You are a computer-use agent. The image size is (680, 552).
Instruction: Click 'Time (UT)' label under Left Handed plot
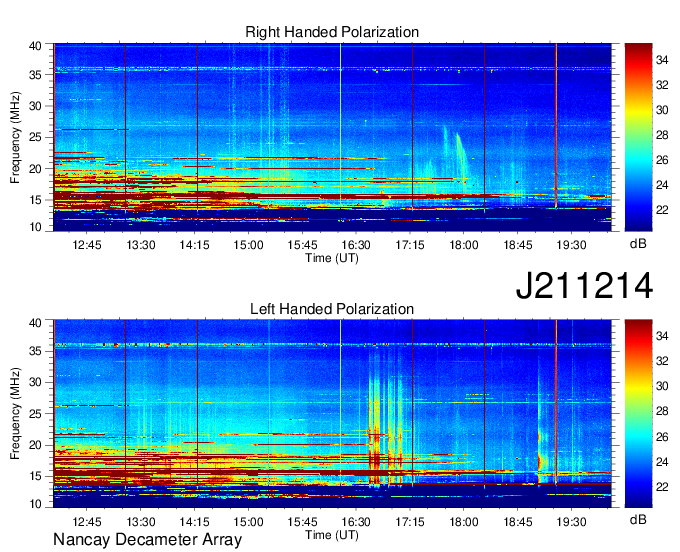[332, 535]
